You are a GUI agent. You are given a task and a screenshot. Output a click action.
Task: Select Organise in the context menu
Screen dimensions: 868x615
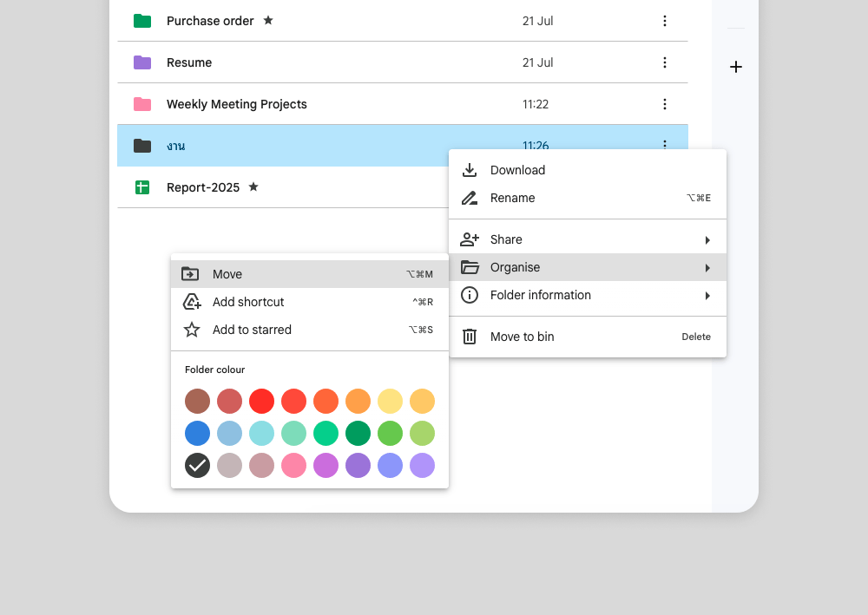pos(515,267)
